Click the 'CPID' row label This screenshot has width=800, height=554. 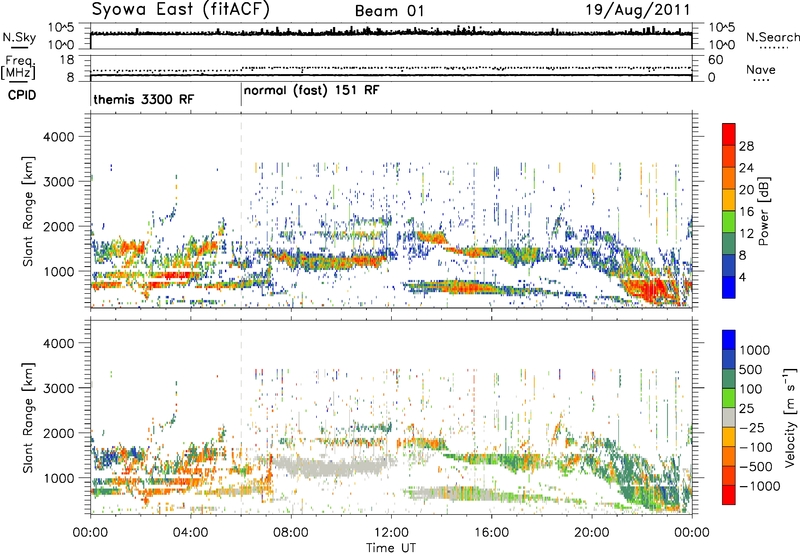[22, 95]
